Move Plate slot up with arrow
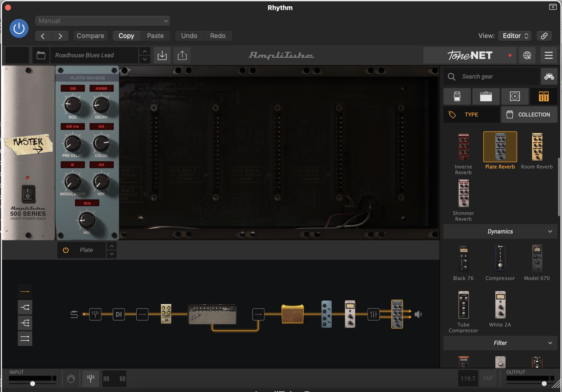 click(x=112, y=246)
